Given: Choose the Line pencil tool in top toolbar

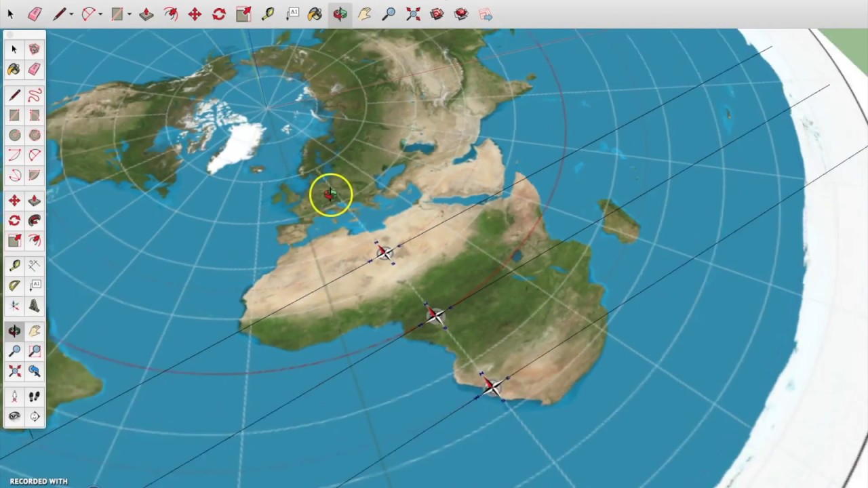Looking at the screenshot, I should [59, 14].
